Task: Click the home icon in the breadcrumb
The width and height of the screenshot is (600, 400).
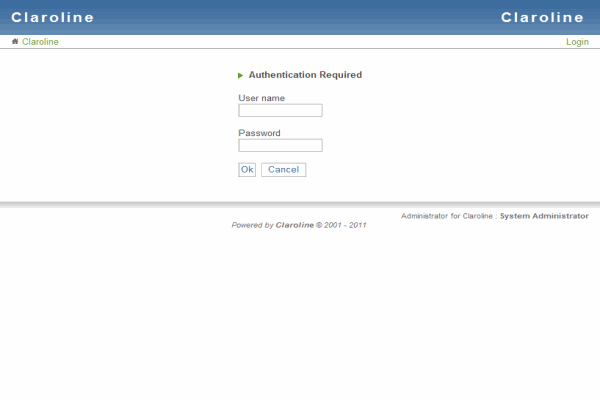Action: point(15,41)
